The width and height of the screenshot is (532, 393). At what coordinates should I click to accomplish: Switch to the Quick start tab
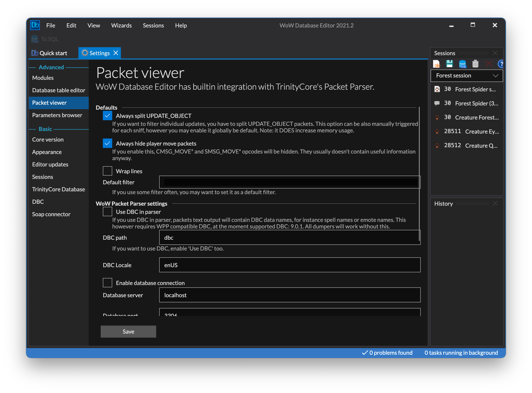pos(50,53)
